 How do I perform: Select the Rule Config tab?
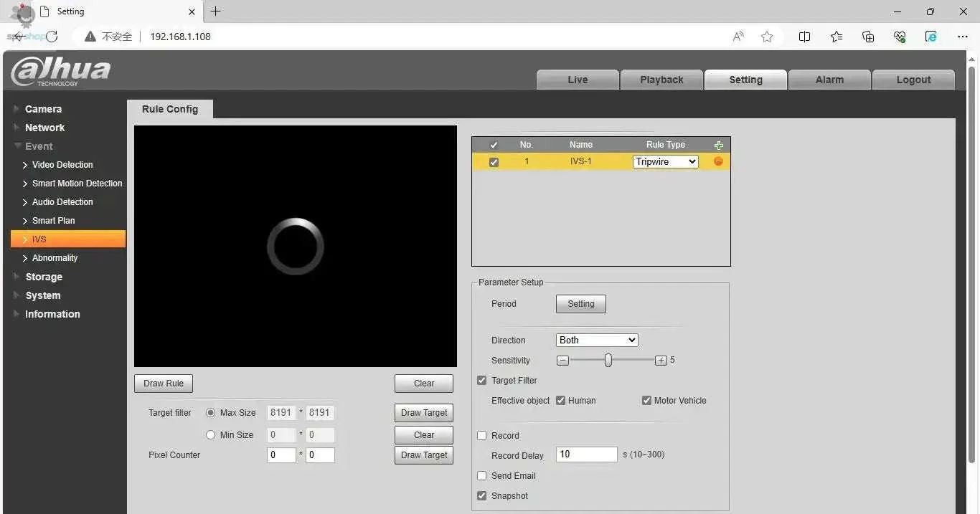coord(170,109)
